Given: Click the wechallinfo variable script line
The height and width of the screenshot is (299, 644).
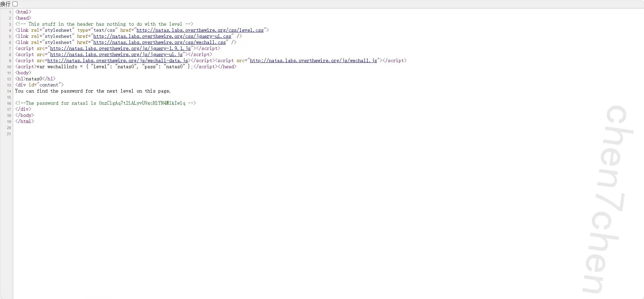Looking at the screenshot, I should coord(115,67).
